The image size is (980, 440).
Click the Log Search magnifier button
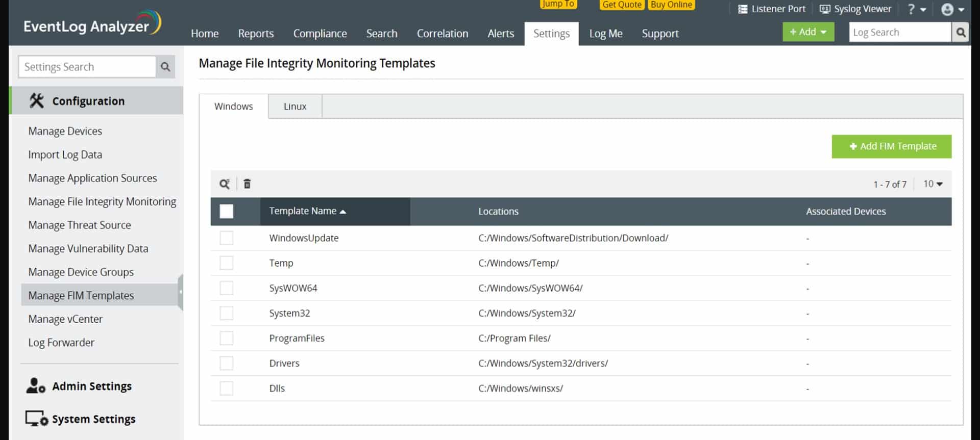961,33
